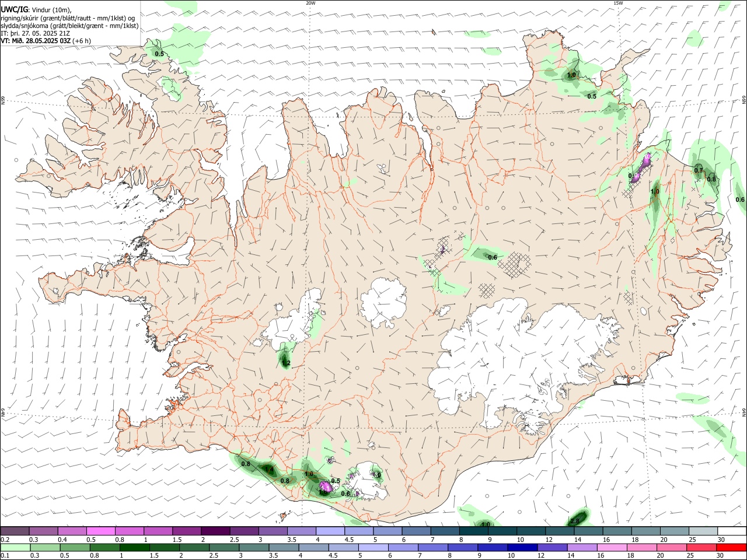The image size is (747, 560).
Task: Select the darkest green 1–1.5 rain swatch
Action: click(135, 547)
